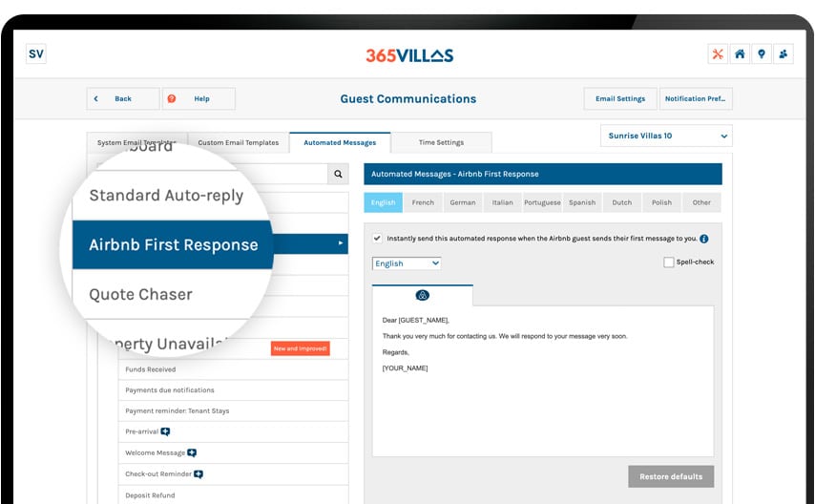Select the French language tab
815x504 pixels.
click(x=423, y=202)
